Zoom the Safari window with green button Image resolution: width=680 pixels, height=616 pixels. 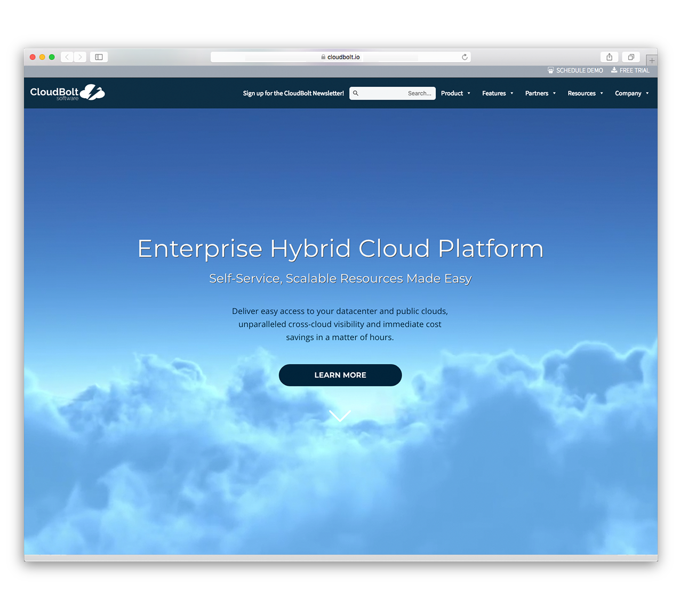52,57
